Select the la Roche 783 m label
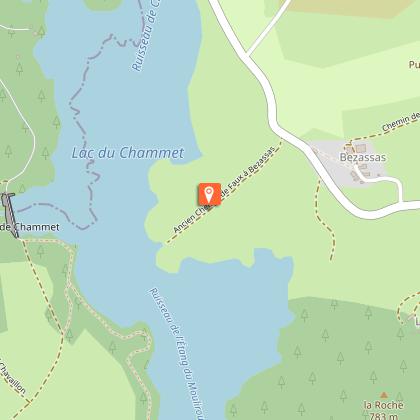The width and height of the screenshot is (420, 420). 384,410
